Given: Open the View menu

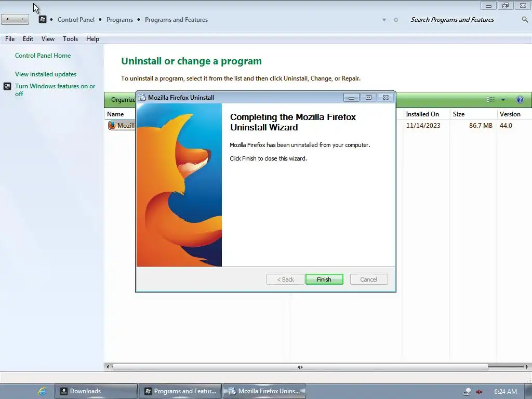Looking at the screenshot, I should pyautogui.click(x=48, y=38).
